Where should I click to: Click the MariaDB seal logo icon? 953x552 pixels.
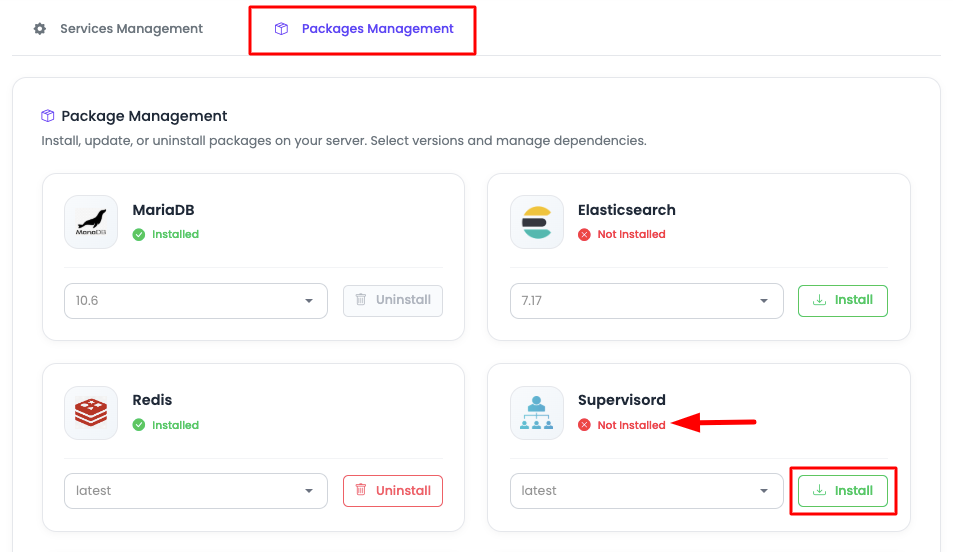[x=91, y=221]
